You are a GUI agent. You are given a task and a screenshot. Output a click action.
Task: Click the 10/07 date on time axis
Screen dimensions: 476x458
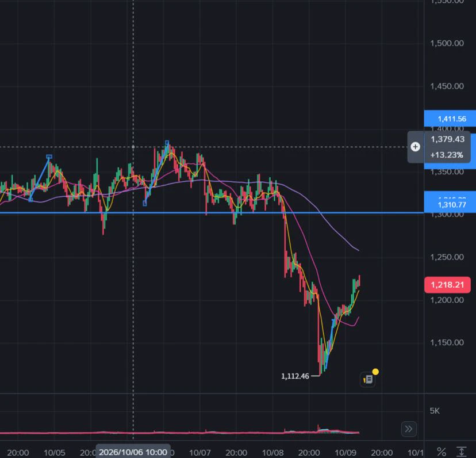[x=199, y=453]
